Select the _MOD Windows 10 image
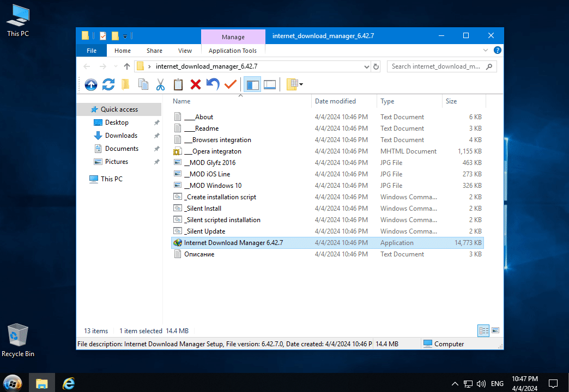The height and width of the screenshot is (392, 569). click(x=328, y=185)
